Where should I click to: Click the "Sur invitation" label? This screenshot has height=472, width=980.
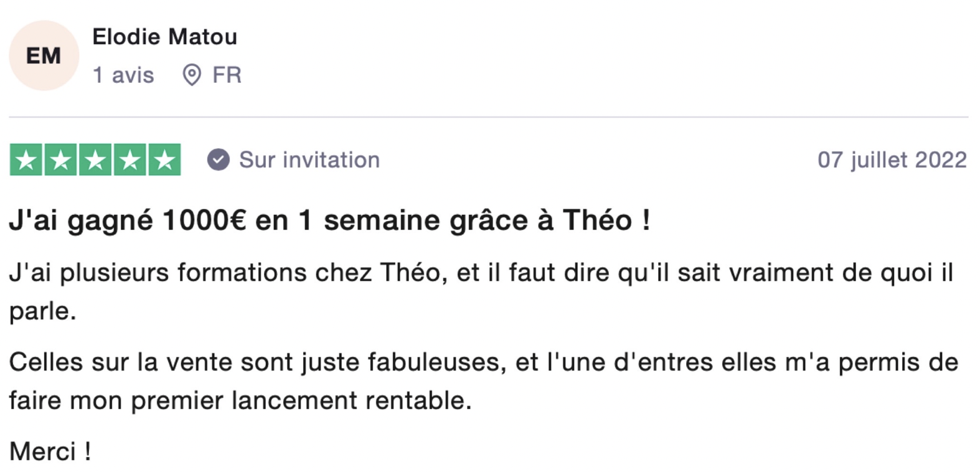[309, 160]
